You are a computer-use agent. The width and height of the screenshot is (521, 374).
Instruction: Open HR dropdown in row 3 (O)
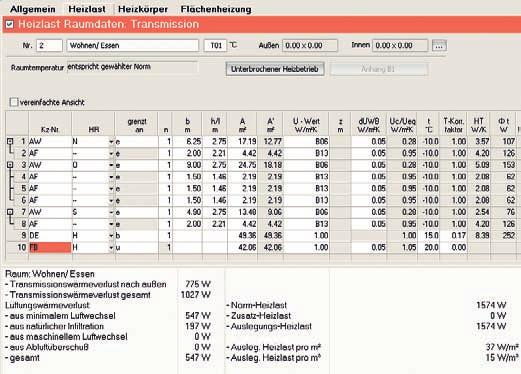111,165
